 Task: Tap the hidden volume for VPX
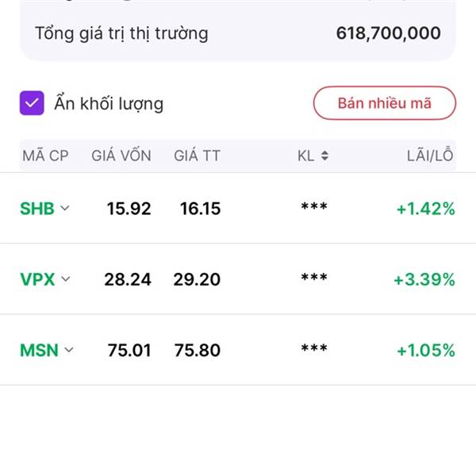click(314, 279)
